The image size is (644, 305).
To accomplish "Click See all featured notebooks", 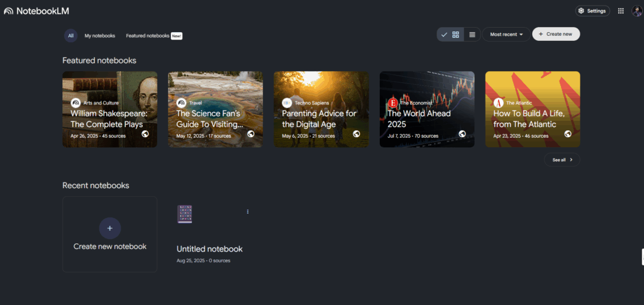I will click(562, 160).
